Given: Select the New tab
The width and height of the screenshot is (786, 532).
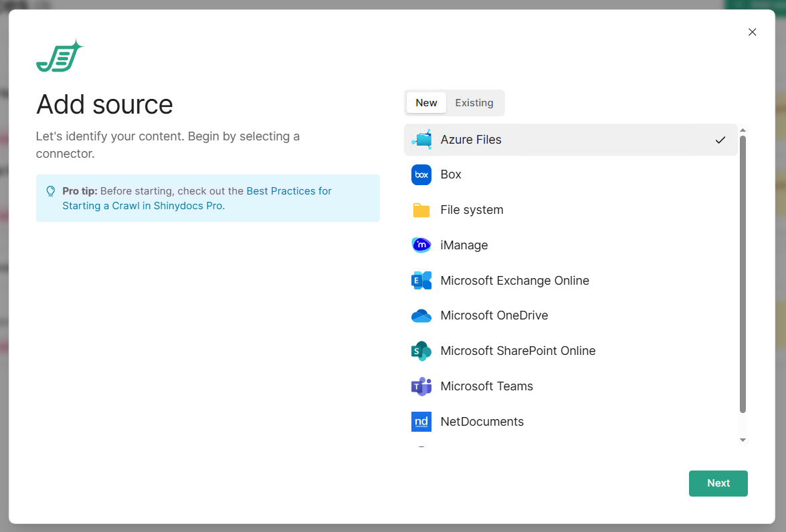Looking at the screenshot, I should click(x=426, y=103).
